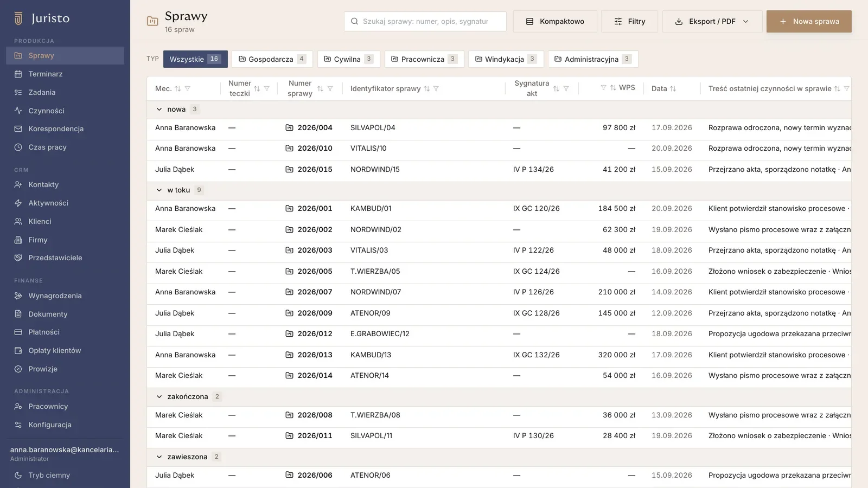This screenshot has height=488, width=868.
Task: Open Klienci in the CRM section
Action: coord(65,221)
